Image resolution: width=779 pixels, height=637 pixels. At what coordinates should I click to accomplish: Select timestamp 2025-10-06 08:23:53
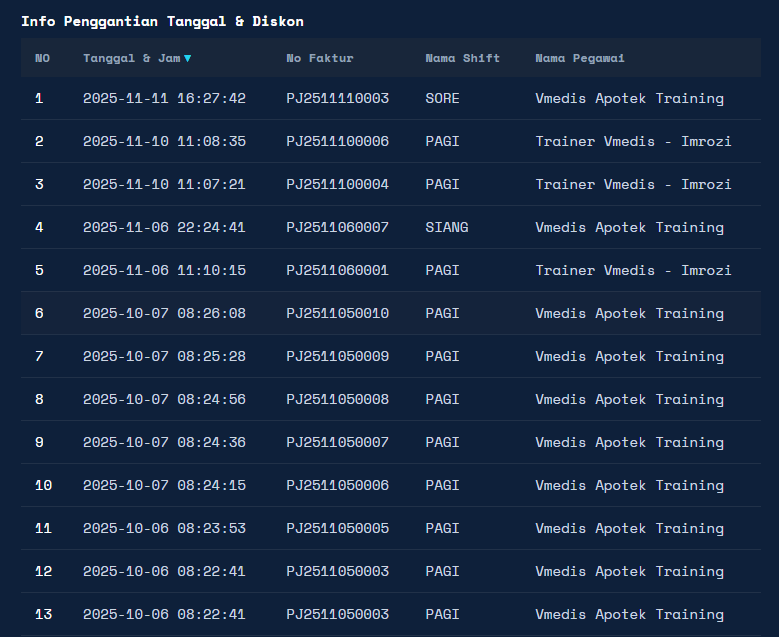(x=164, y=528)
